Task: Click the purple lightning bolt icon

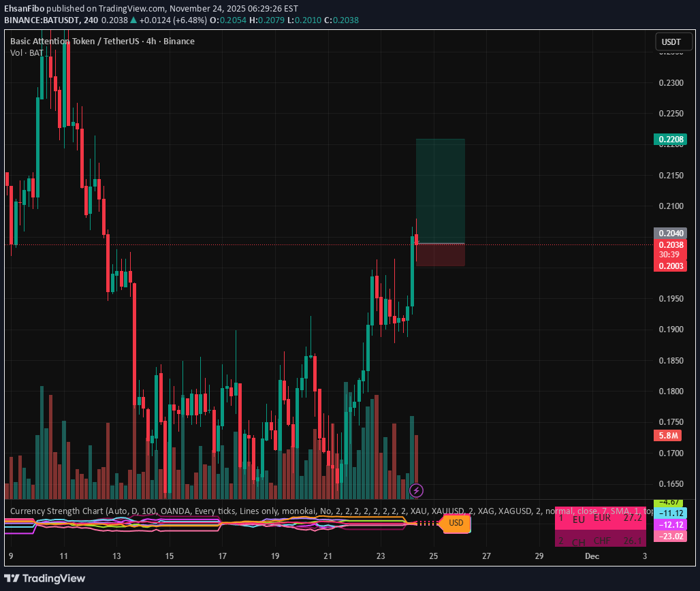Action: (416, 490)
